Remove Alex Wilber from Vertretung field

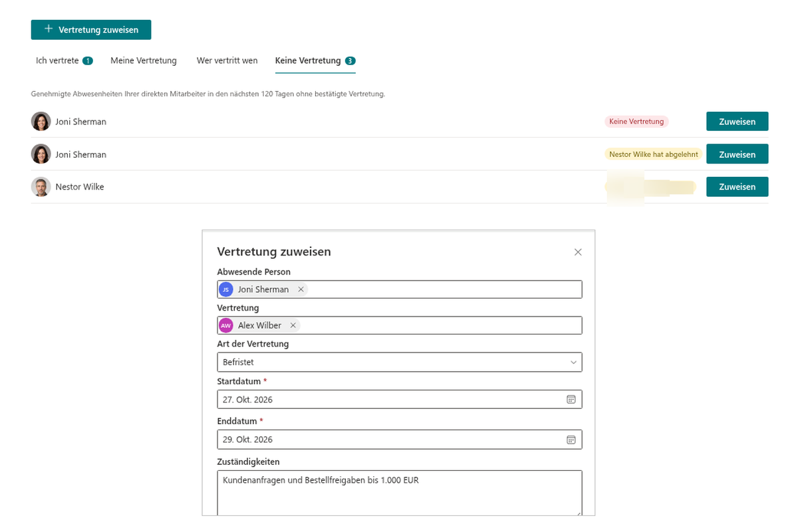tap(293, 325)
